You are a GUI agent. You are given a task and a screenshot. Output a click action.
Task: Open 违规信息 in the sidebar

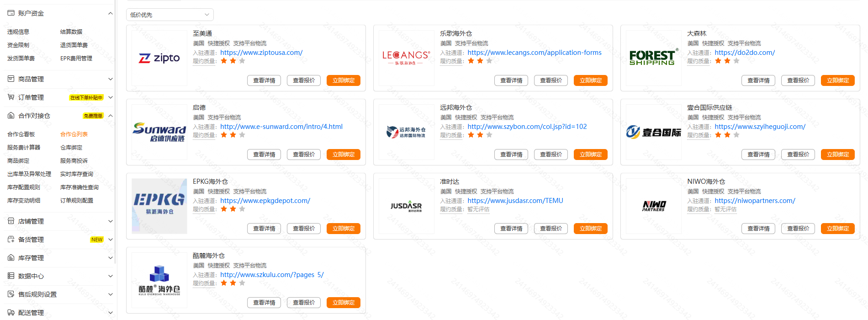click(x=18, y=32)
